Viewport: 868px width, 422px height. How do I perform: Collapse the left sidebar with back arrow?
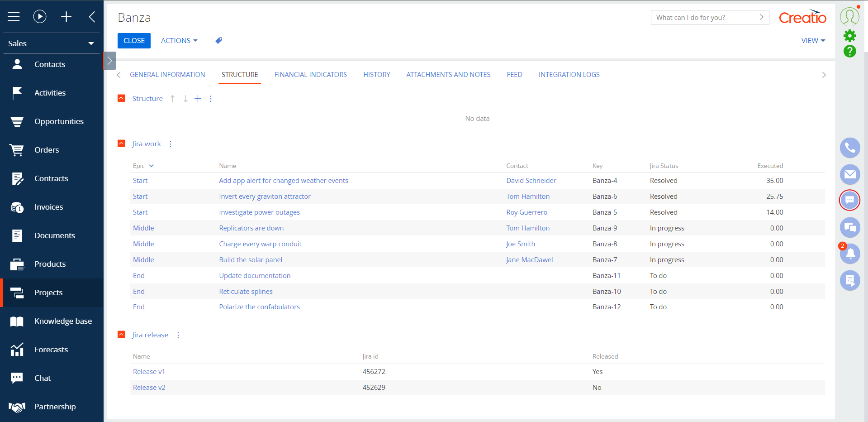click(92, 17)
